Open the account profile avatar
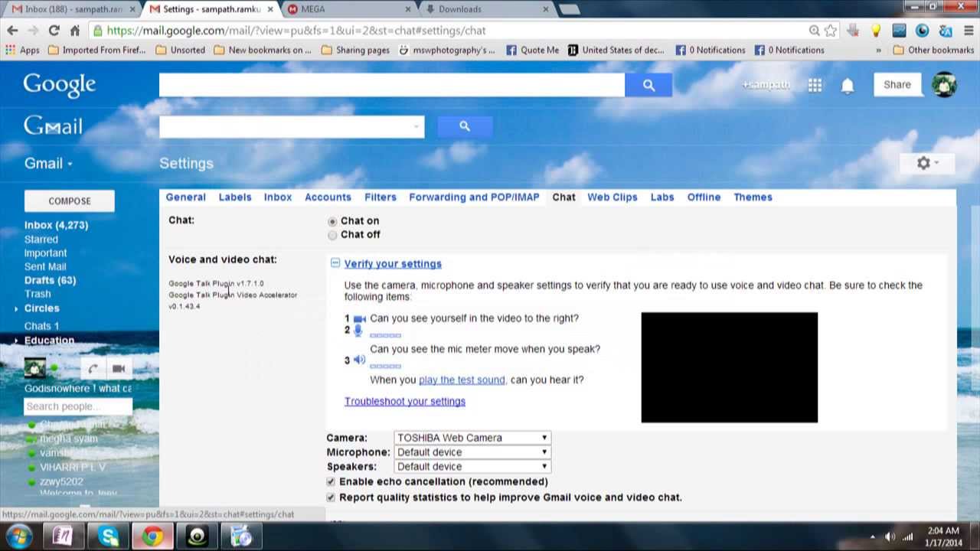 pyautogui.click(x=944, y=85)
